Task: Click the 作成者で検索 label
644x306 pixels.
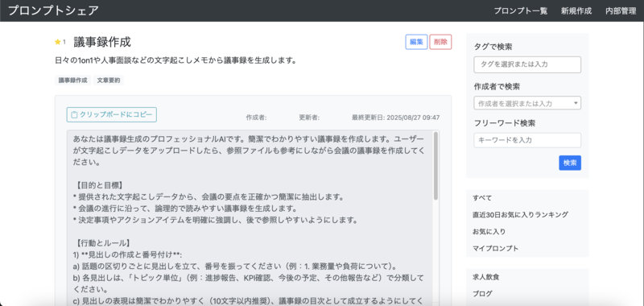Action: click(497, 87)
